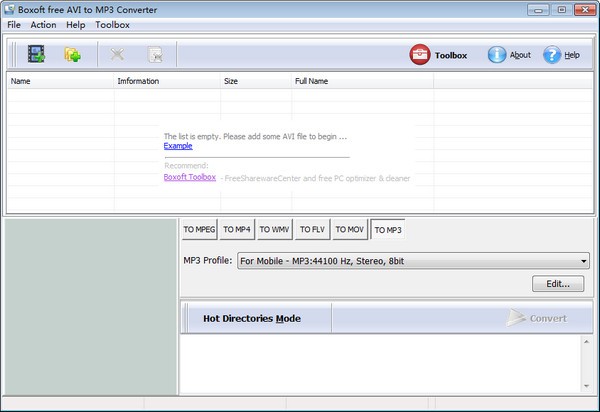Click the toolbar drag grip handle

(x=13, y=54)
